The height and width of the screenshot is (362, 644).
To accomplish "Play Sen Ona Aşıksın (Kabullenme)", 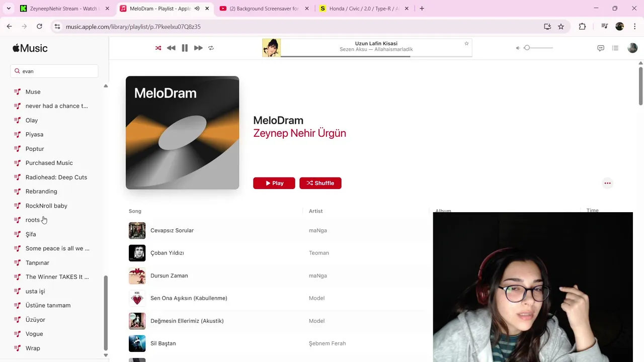I will [189, 298].
